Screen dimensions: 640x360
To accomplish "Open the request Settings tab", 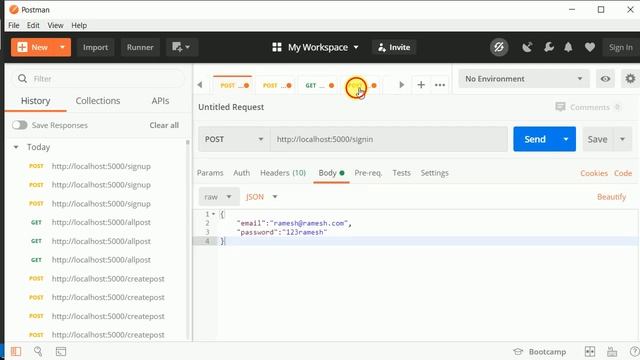I will [x=435, y=173].
